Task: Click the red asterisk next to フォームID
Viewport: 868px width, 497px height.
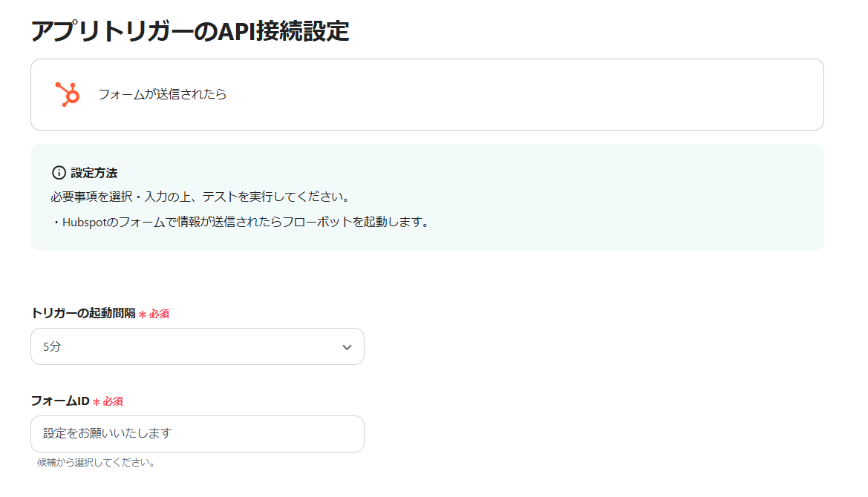Action: (96, 401)
